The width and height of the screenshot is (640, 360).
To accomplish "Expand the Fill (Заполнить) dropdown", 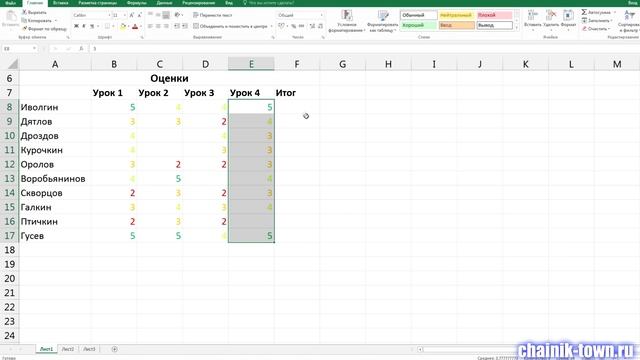I will point(611,20).
